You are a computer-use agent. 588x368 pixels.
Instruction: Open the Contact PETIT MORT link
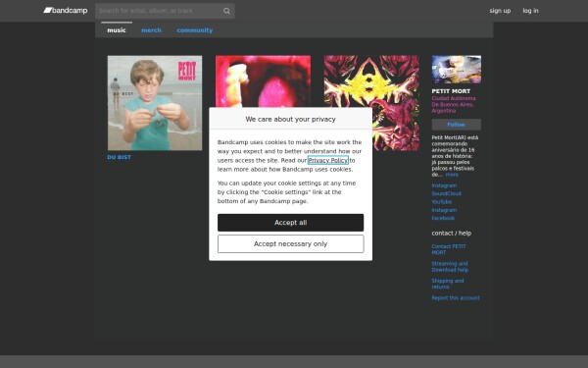449,249
